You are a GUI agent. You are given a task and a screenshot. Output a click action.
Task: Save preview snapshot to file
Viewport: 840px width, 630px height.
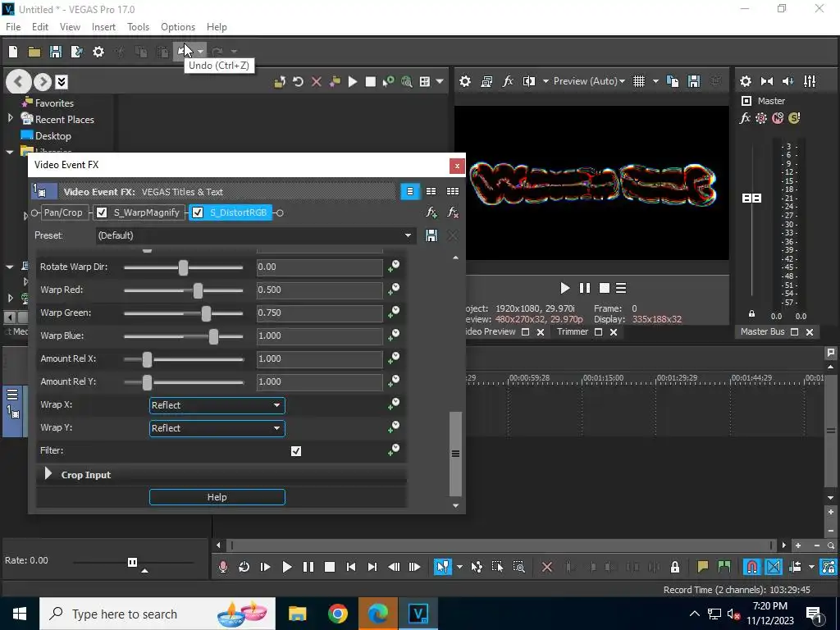pyautogui.click(x=694, y=81)
